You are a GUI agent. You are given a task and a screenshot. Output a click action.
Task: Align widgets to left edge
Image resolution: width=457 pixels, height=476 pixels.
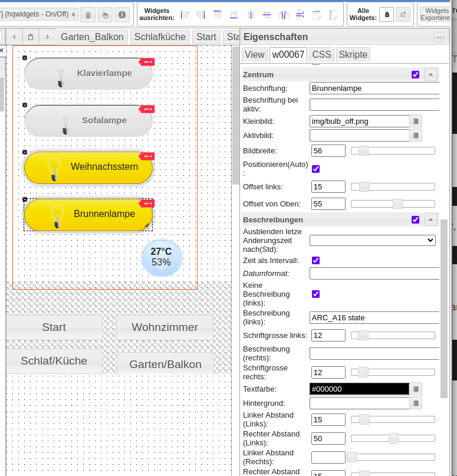(185, 15)
